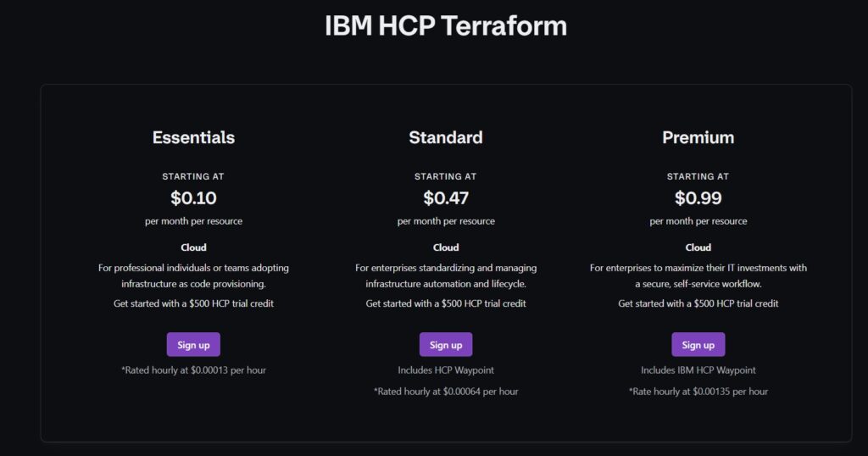The height and width of the screenshot is (456, 868).
Task: Click 'For enterprises standardizing and managing' description
Action: pos(446,268)
